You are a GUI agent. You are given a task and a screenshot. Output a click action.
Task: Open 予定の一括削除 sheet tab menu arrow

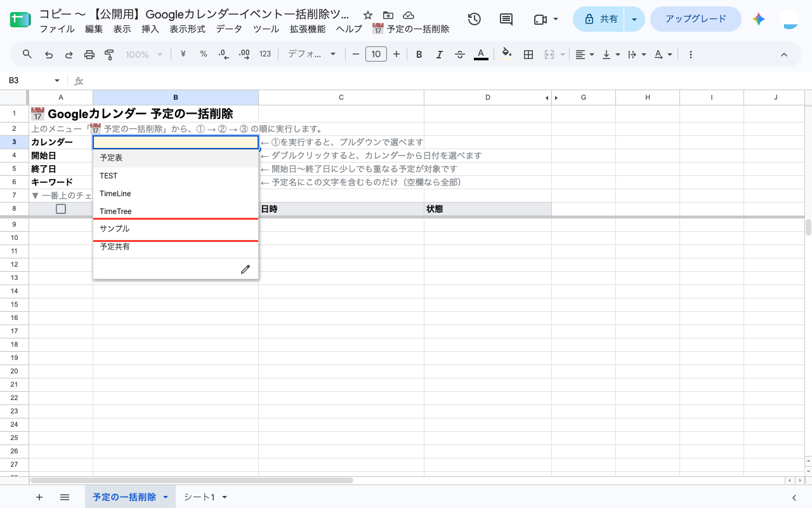[x=166, y=497]
